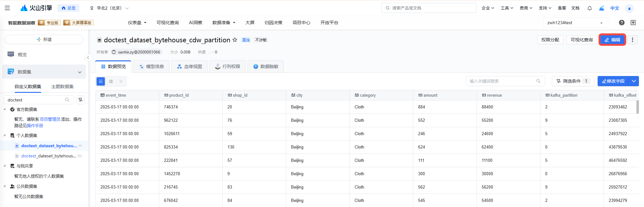Collapse the left sidebar panel
644x207 pixels.
[x=88, y=58]
